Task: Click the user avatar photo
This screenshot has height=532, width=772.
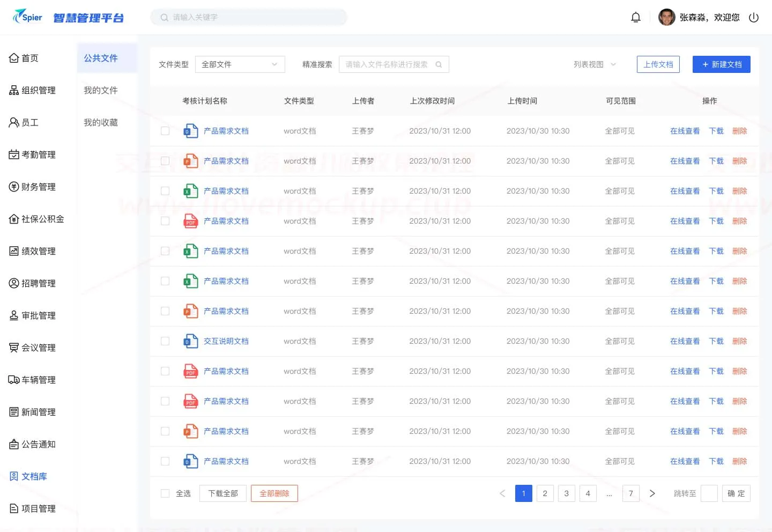Action: pyautogui.click(x=666, y=17)
